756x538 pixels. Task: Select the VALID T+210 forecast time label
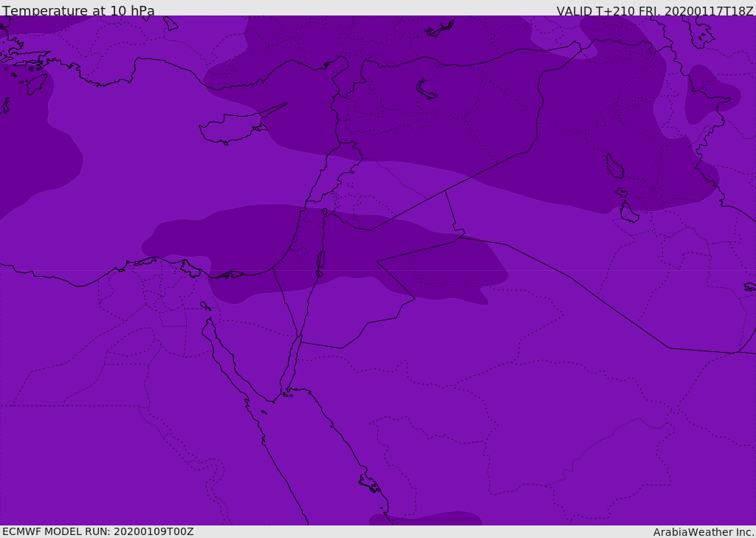click(x=654, y=11)
